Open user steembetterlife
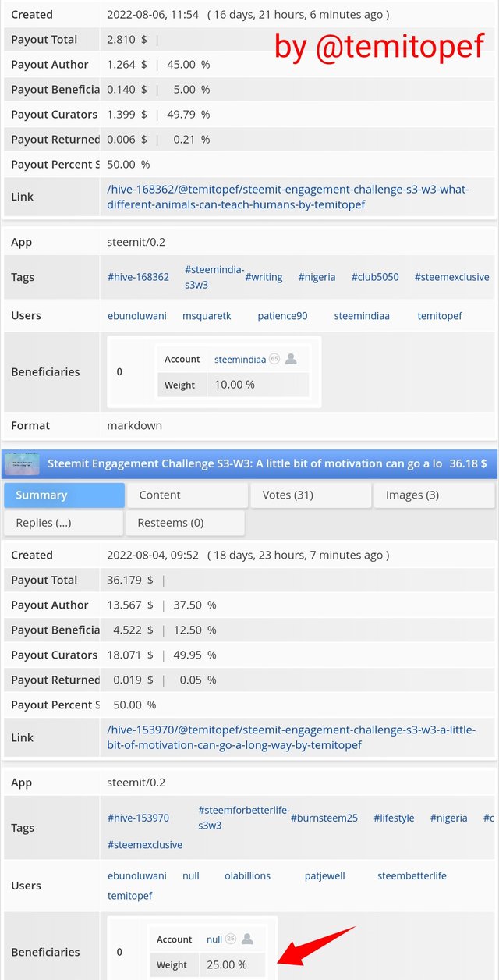The image size is (499, 980). 412,875
